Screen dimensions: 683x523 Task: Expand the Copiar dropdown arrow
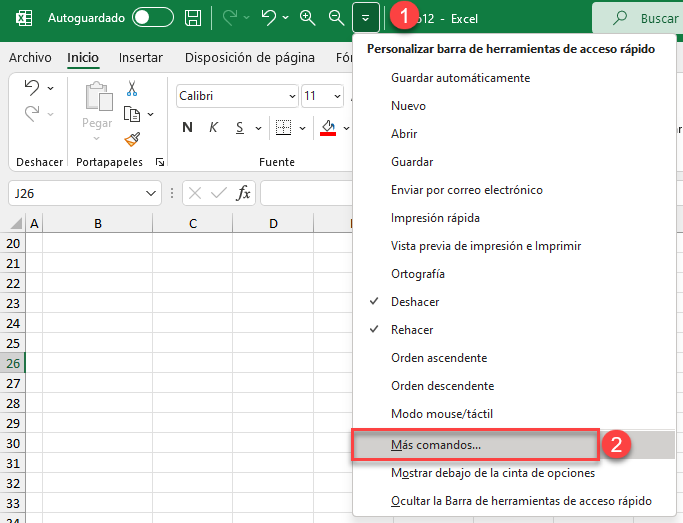tap(151, 114)
